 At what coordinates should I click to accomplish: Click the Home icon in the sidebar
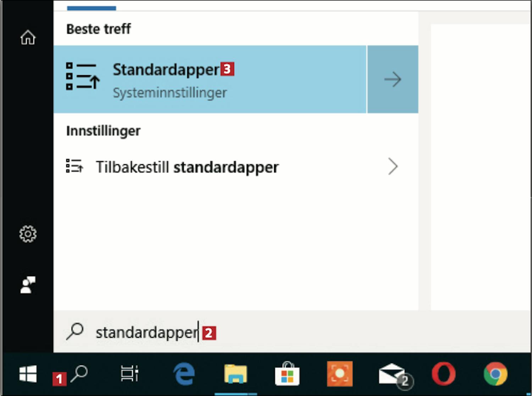(28, 38)
